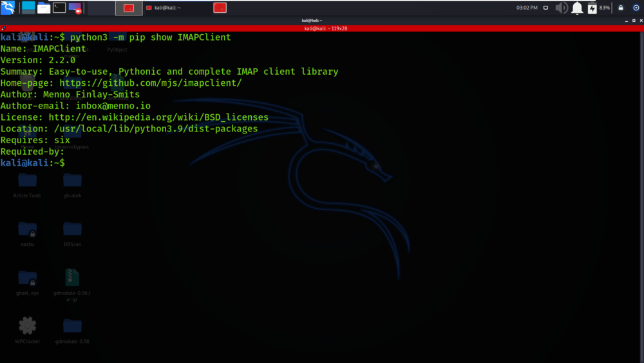
Task: Select the gdmodule-0.56.tar.gz archive file
Action: 72,285
